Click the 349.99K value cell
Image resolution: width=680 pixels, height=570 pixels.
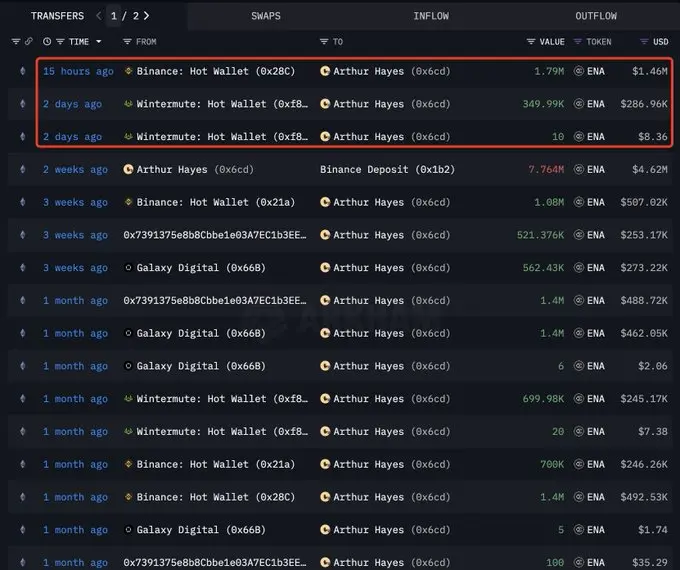[543, 104]
